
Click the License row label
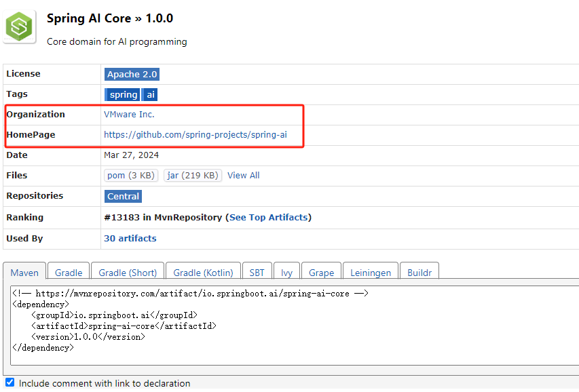(x=23, y=73)
